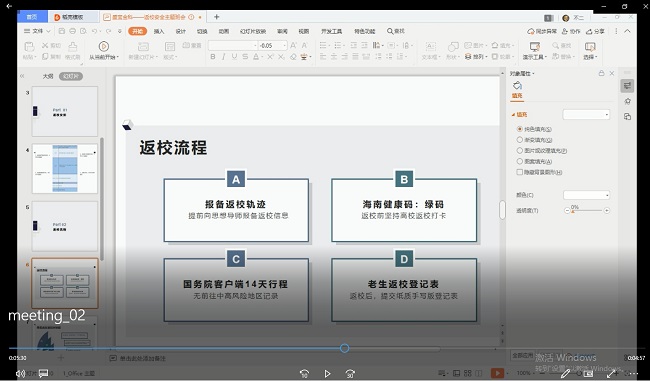Click the volume speaker icon
The width and height of the screenshot is (650, 381).
[20, 374]
